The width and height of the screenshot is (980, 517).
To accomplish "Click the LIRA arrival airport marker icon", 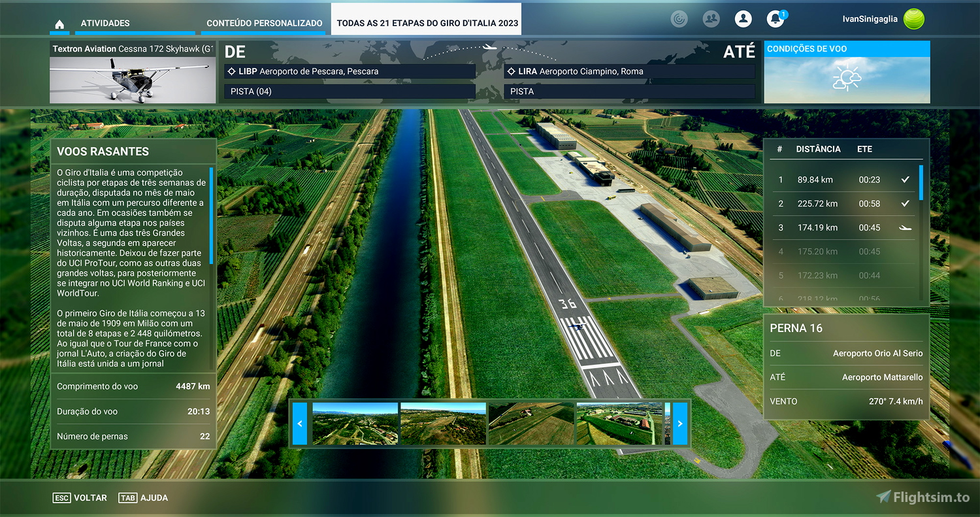I will pos(512,71).
